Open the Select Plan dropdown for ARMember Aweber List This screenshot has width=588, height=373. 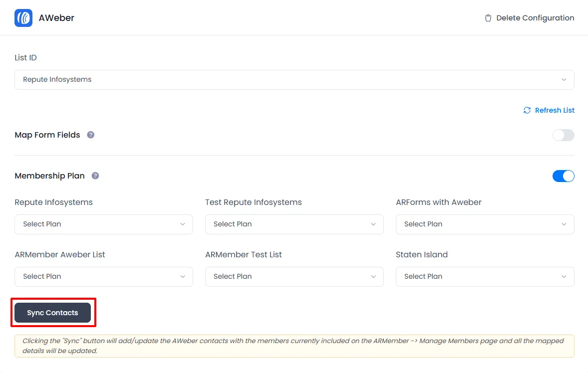click(x=103, y=277)
